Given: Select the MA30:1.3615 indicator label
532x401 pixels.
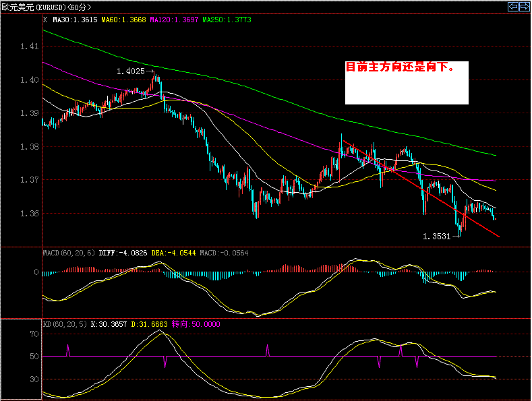Looking at the screenshot, I should 75,20.
